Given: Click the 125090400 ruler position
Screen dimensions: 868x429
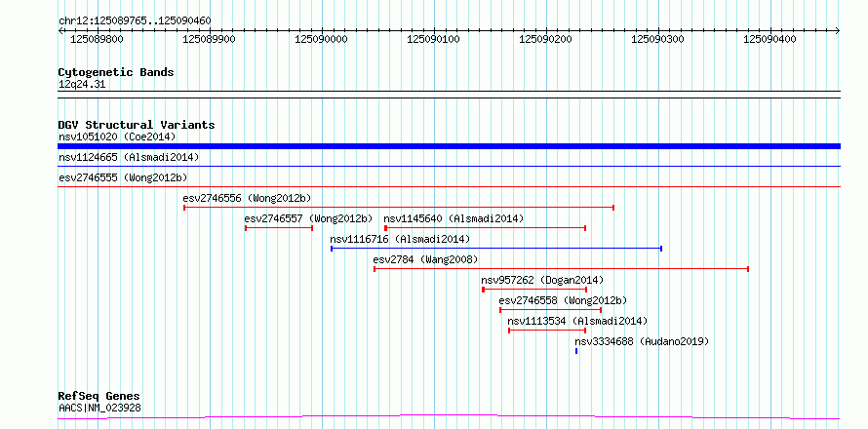Looking at the screenshot, I should [x=770, y=39].
